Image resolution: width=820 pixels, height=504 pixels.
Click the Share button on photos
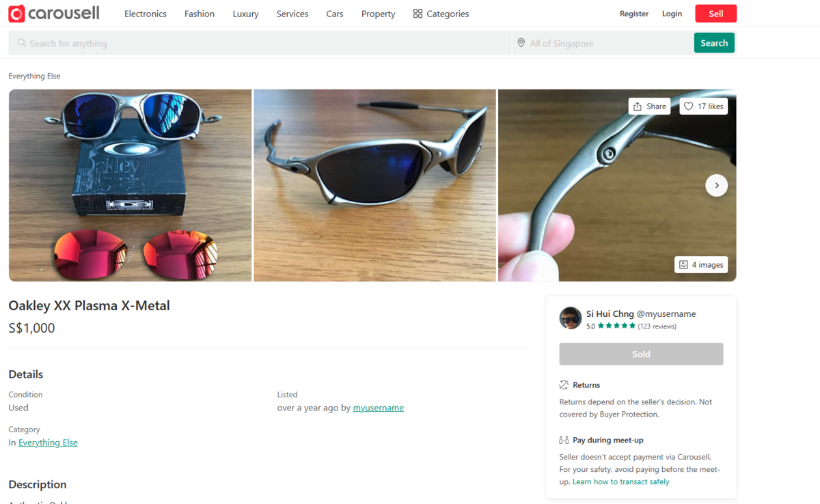coord(649,107)
